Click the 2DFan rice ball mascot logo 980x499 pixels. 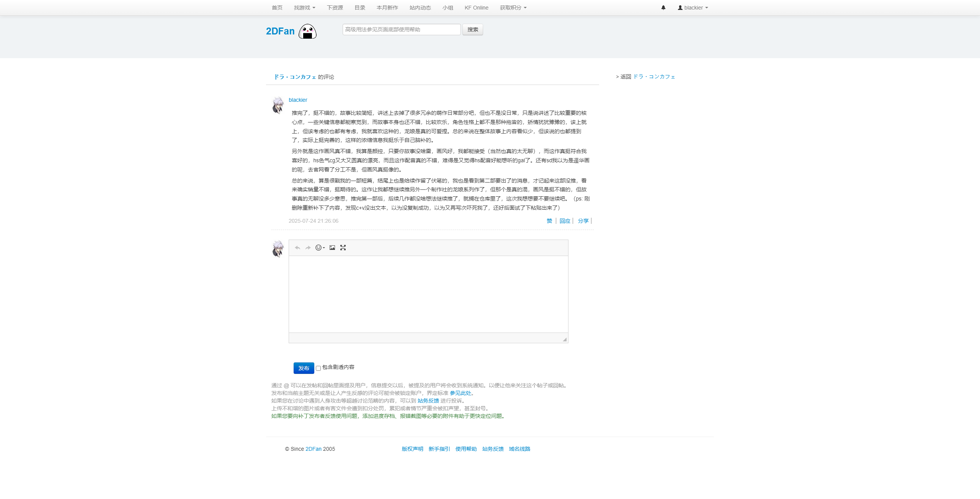pos(307,31)
